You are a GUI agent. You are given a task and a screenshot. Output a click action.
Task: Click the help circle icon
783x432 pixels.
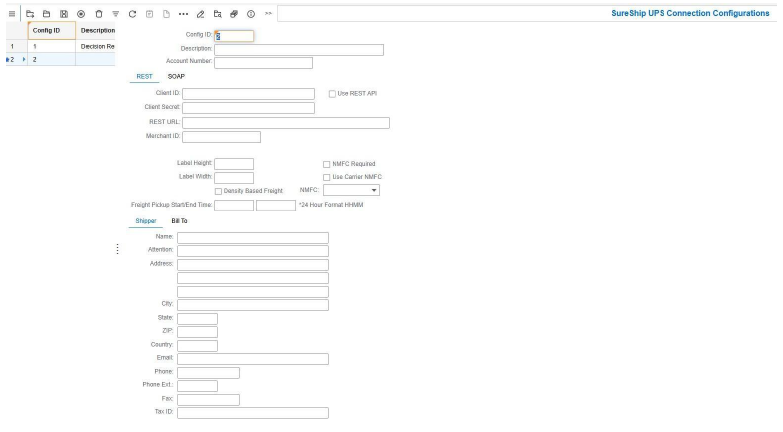click(250, 13)
